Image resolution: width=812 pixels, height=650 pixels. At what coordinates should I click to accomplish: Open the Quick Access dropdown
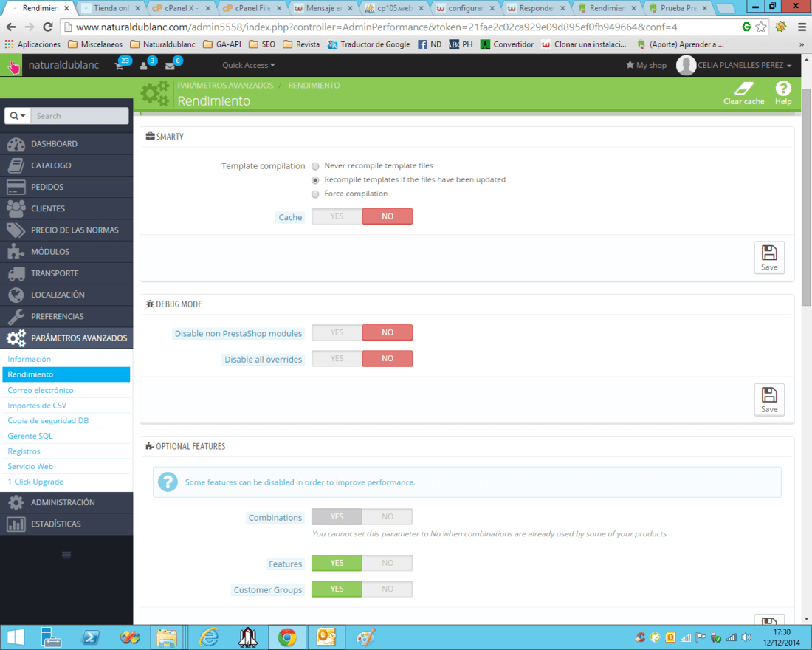(x=249, y=65)
